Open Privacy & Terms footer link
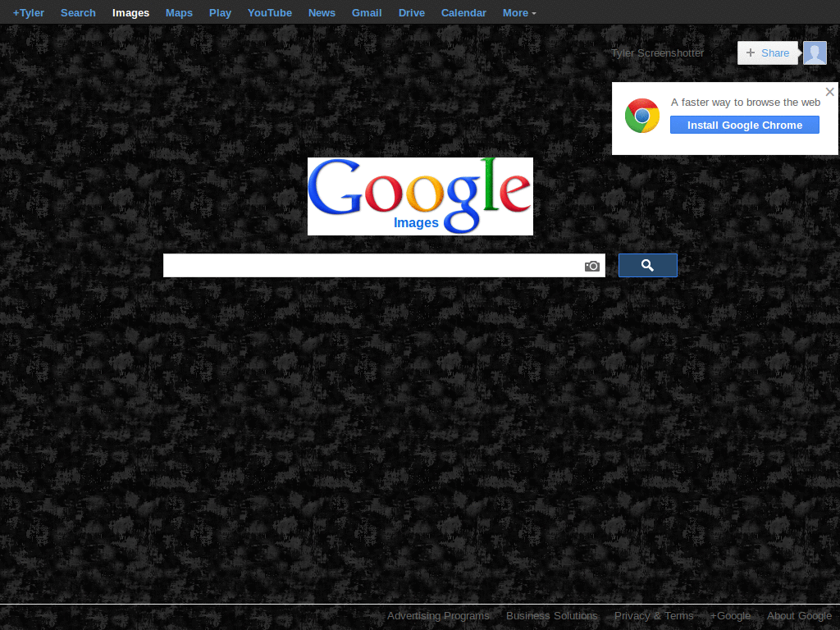The width and height of the screenshot is (840, 630). (654, 616)
